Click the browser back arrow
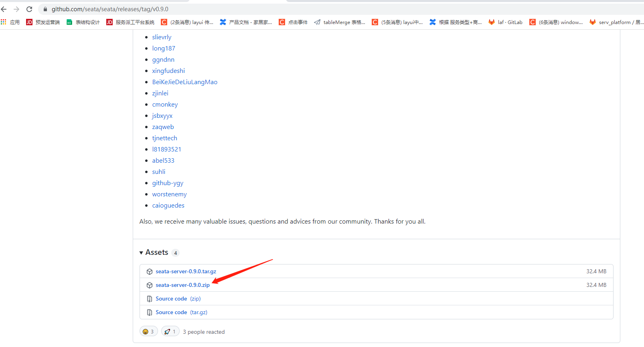Screen dimensions: 644x347 pyautogui.click(x=4, y=9)
